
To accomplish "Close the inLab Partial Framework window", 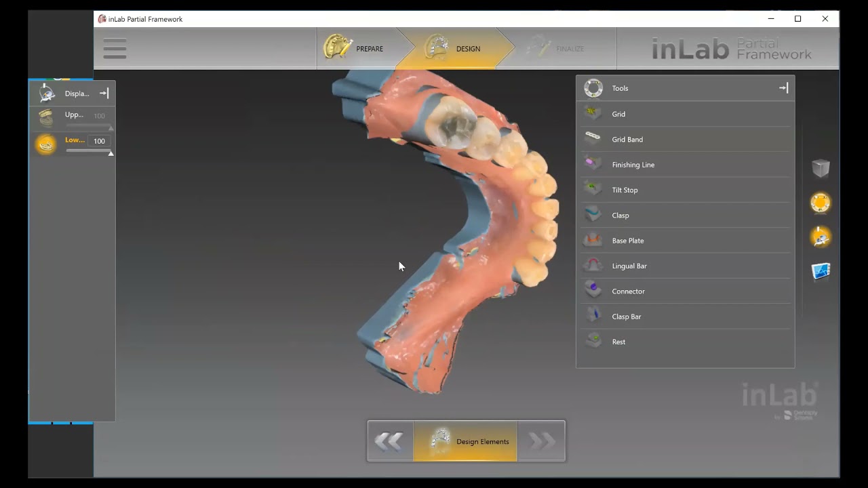I will point(825,19).
